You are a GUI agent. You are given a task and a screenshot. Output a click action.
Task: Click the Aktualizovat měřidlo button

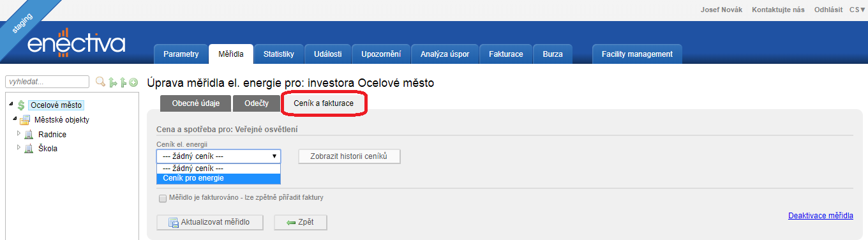tap(210, 222)
